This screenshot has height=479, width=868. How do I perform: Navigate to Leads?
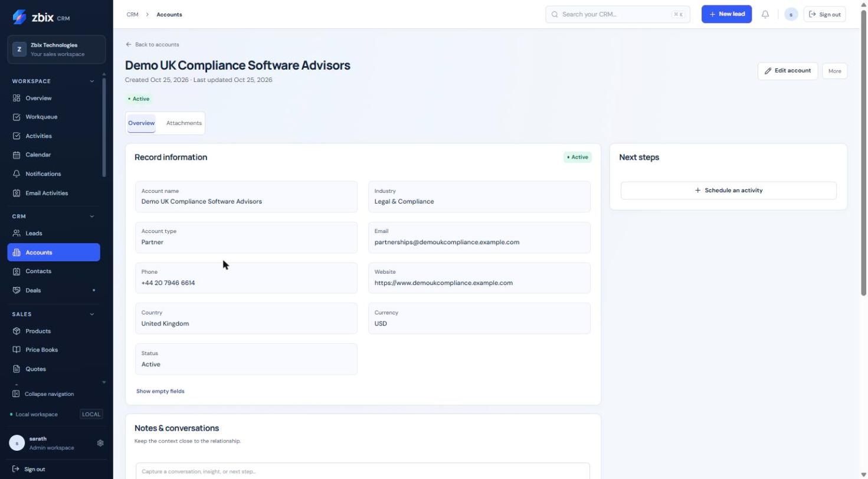(x=54, y=233)
